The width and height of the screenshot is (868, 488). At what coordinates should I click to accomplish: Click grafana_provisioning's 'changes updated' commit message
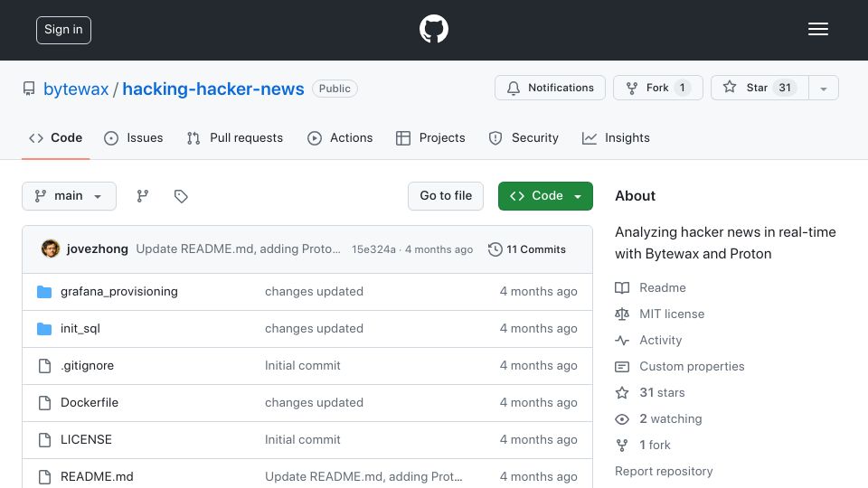click(314, 292)
